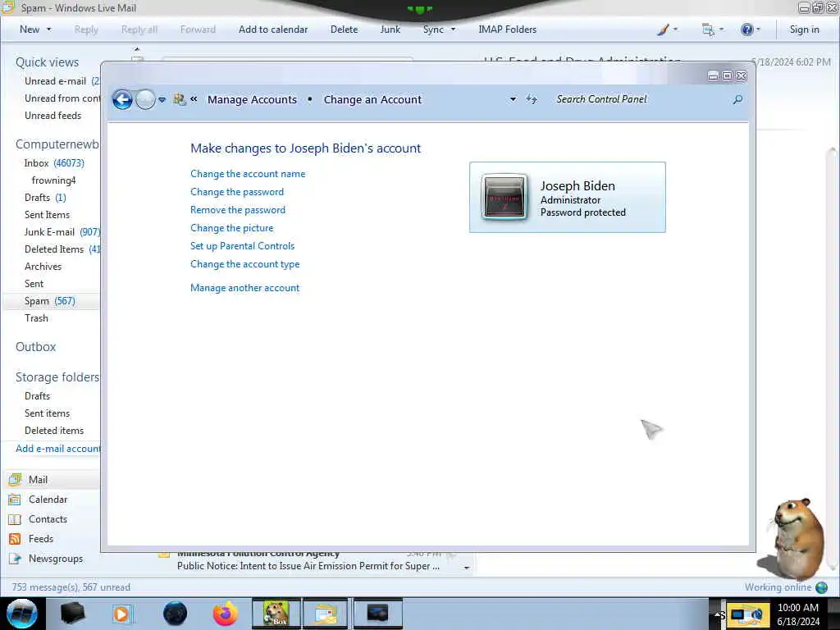Open the Trash folder
The width and height of the screenshot is (840, 630).
tap(36, 318)
